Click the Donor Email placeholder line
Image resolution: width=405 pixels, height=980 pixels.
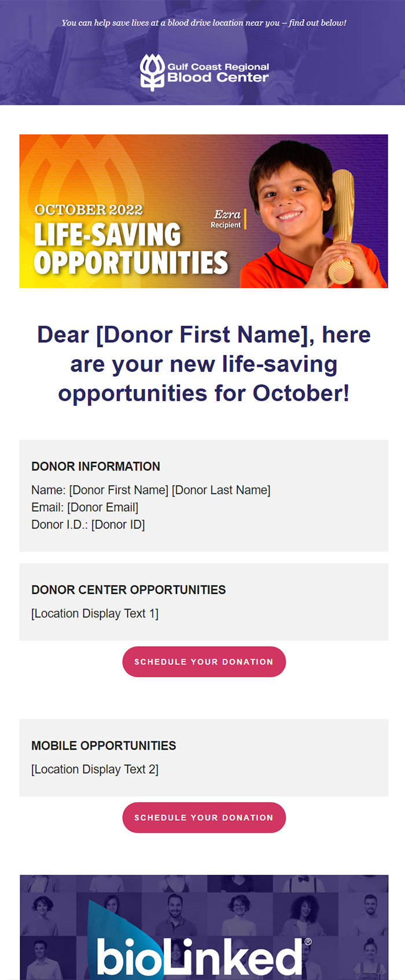pyautogui.click(x=84, y=507)
